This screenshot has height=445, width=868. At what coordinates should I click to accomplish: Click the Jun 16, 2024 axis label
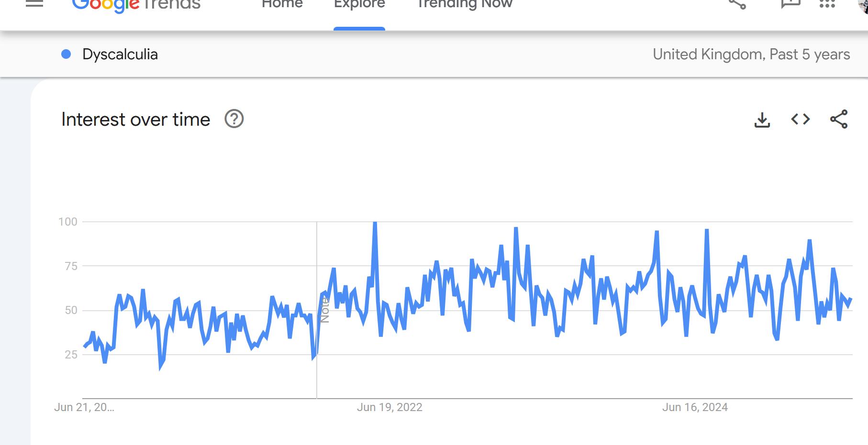click(695, 407)
